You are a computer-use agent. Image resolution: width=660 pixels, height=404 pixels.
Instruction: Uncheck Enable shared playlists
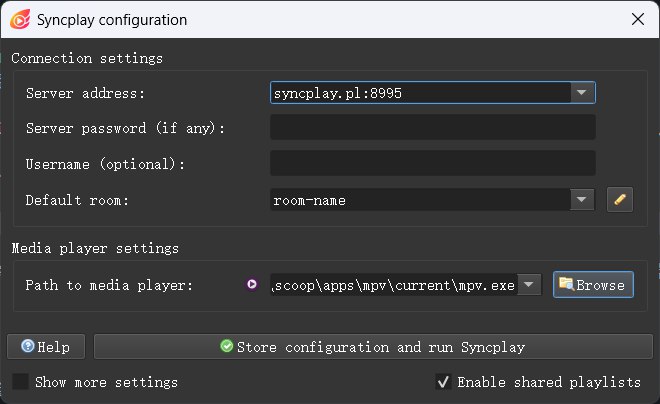(x=443, y=382)
